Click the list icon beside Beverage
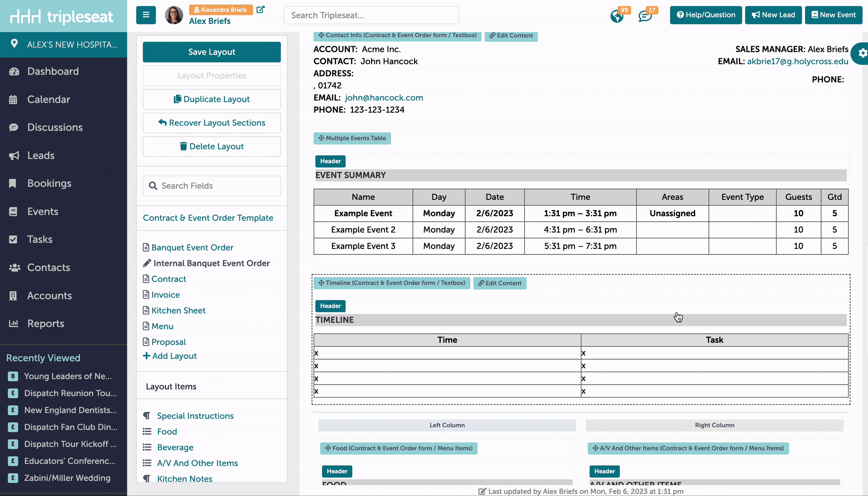Image resolution: width=868 pixels, height=496 pixels. click(147, 447)
